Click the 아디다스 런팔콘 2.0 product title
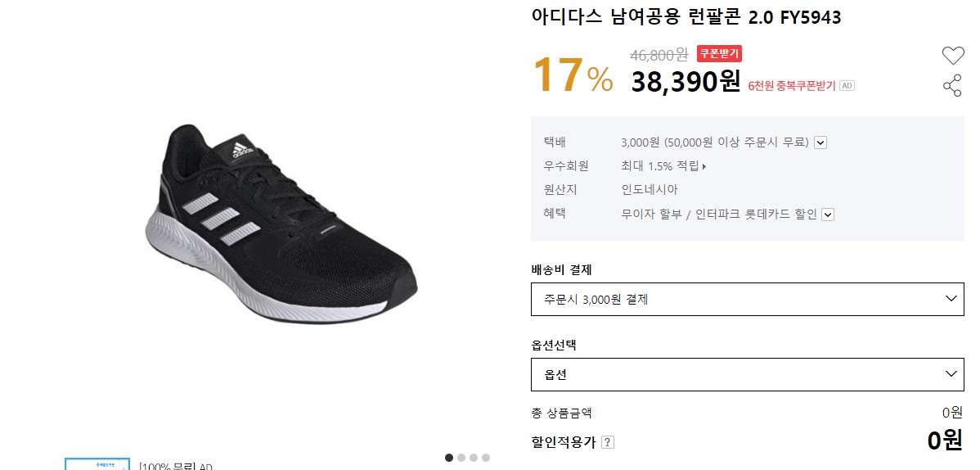The height and width of the screenshot is (470, 980). click(686, 17)
